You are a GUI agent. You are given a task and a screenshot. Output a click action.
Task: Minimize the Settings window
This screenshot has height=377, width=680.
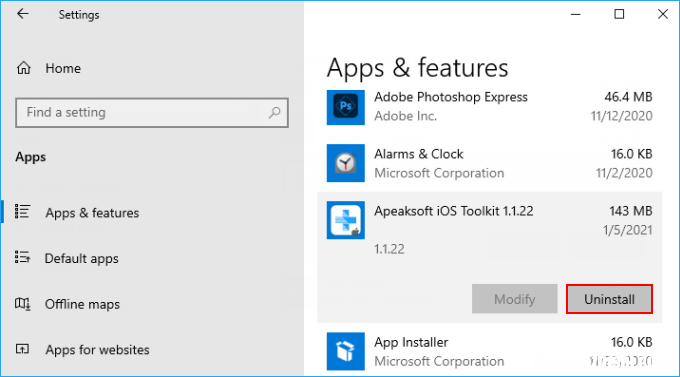coord(575,14)
